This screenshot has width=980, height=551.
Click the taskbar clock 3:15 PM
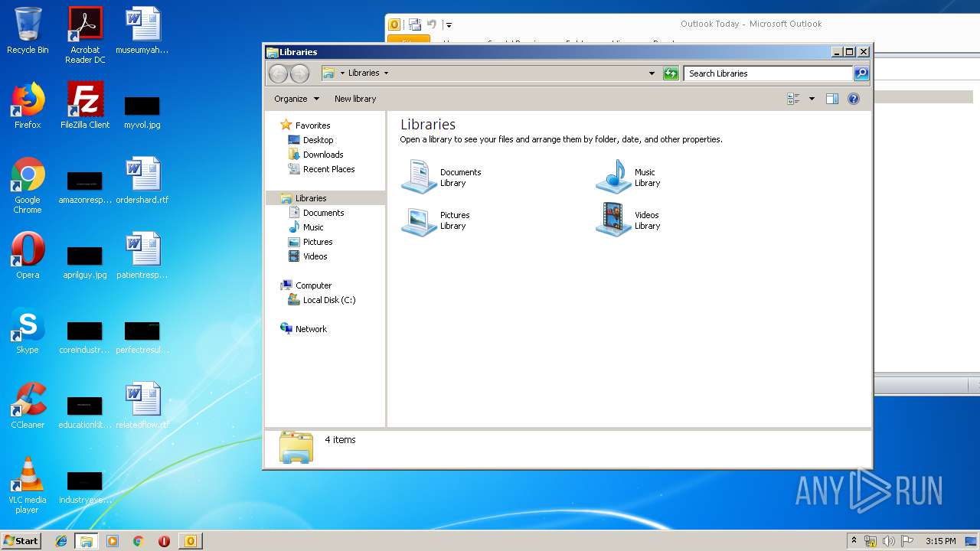point(940,541)
